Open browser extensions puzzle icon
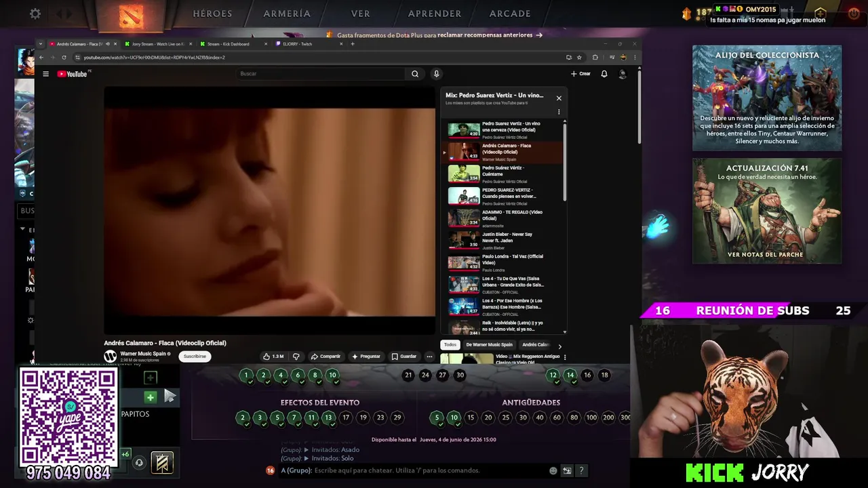 [x=595, y=57]
